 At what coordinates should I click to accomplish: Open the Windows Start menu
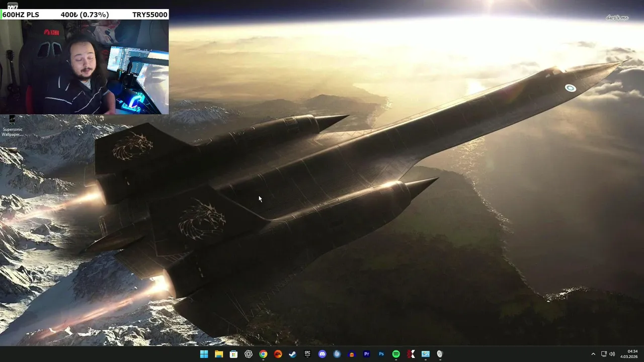[204, 354]
